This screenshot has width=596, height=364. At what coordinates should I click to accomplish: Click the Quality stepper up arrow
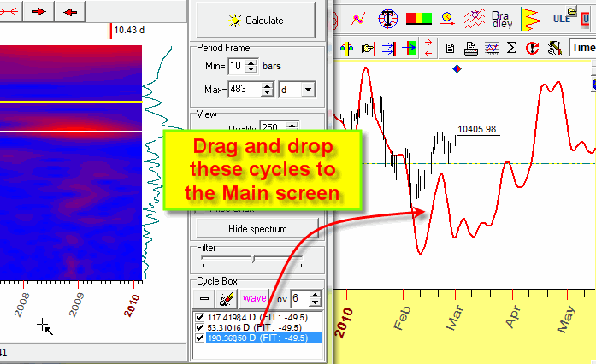pos(292,126)
